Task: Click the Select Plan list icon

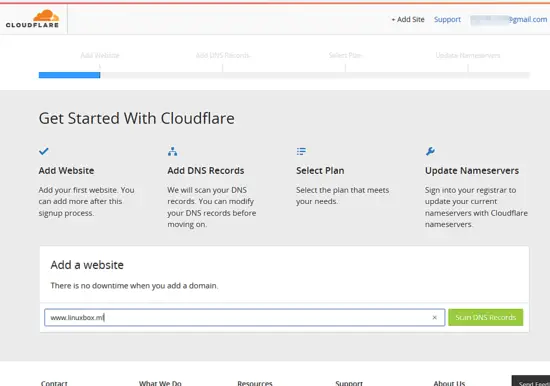Action: click(301, 151)
